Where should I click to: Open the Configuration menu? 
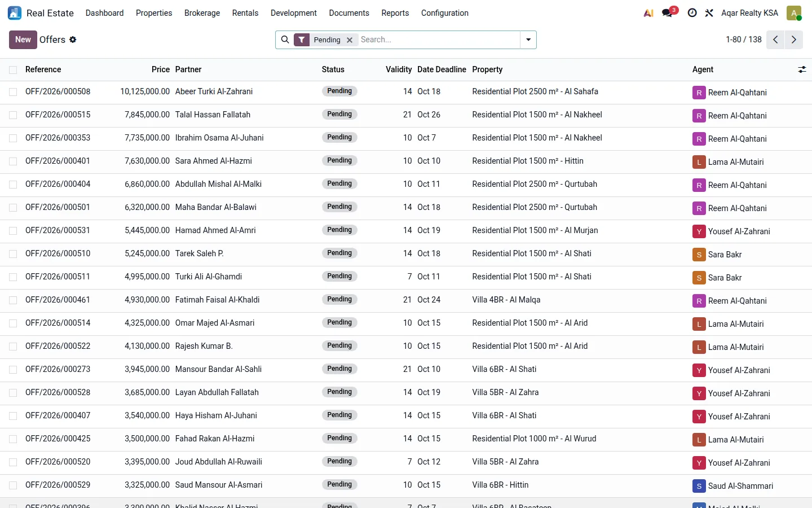click(444, 13)
